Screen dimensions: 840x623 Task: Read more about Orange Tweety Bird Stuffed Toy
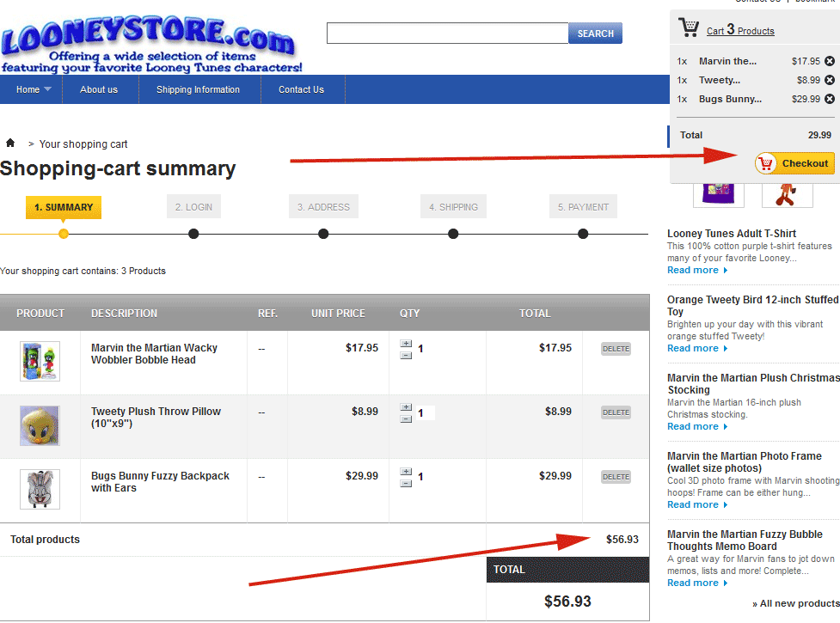697,348
